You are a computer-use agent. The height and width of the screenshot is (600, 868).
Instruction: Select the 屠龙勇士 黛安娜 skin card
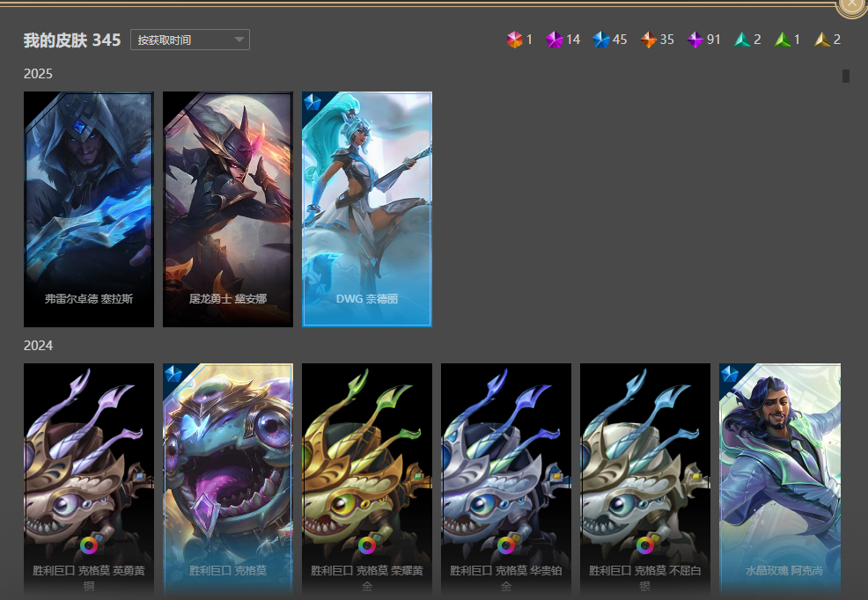tap(227, 209)
